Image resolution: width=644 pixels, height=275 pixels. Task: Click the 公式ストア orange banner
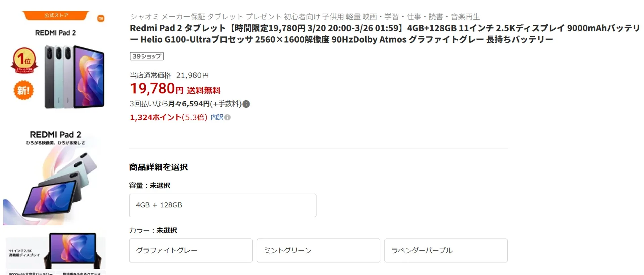click(56, 15)
